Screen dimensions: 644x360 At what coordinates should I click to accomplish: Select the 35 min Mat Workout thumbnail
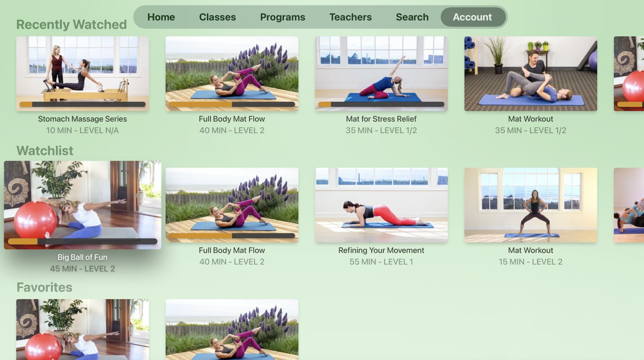(530, 74)
